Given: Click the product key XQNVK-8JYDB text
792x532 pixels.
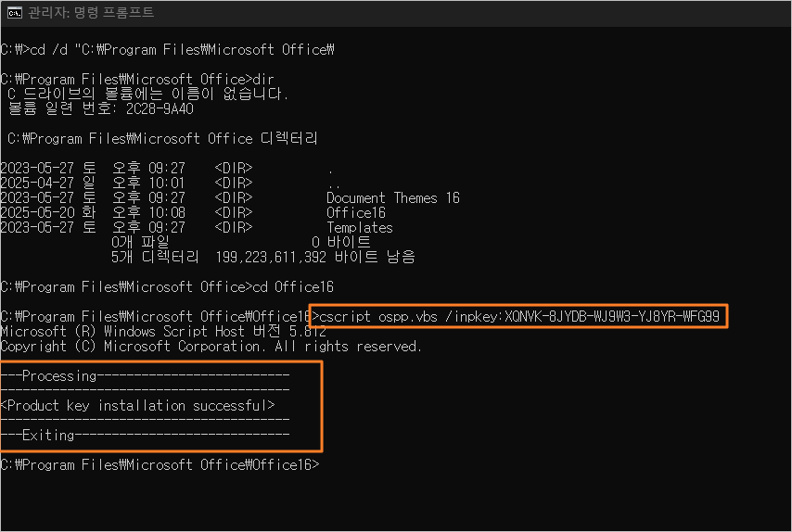Looking at the screenshot, I should tap(612, 316).
